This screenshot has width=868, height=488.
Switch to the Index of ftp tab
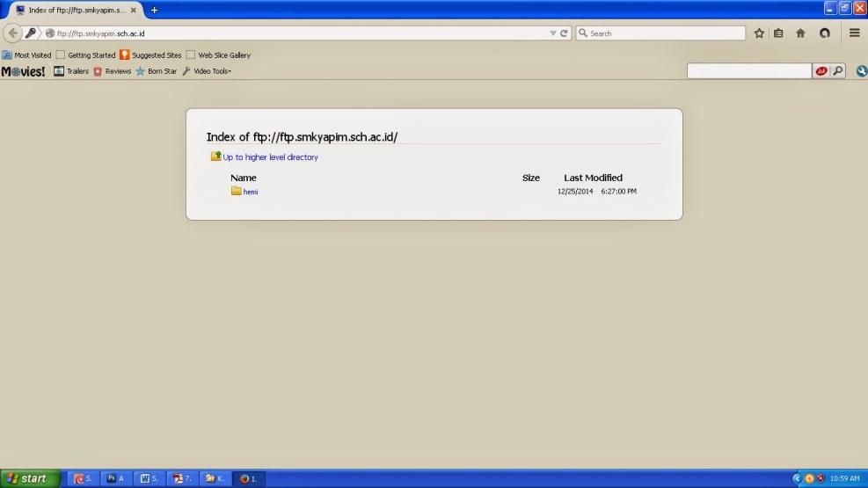[x=77, y=10]
